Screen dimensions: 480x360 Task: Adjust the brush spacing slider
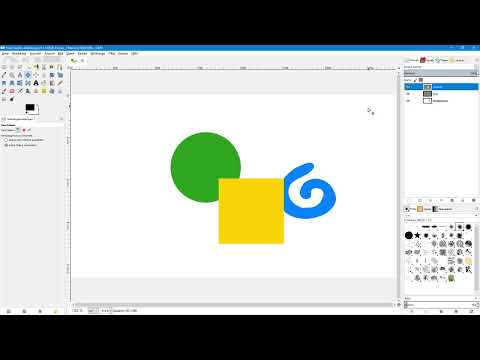441,305
